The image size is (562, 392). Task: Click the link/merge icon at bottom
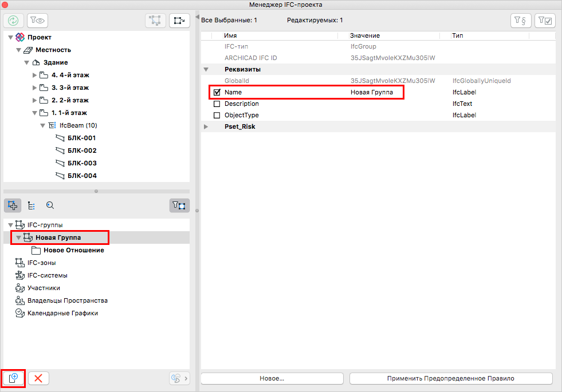(x=179, y=378)
